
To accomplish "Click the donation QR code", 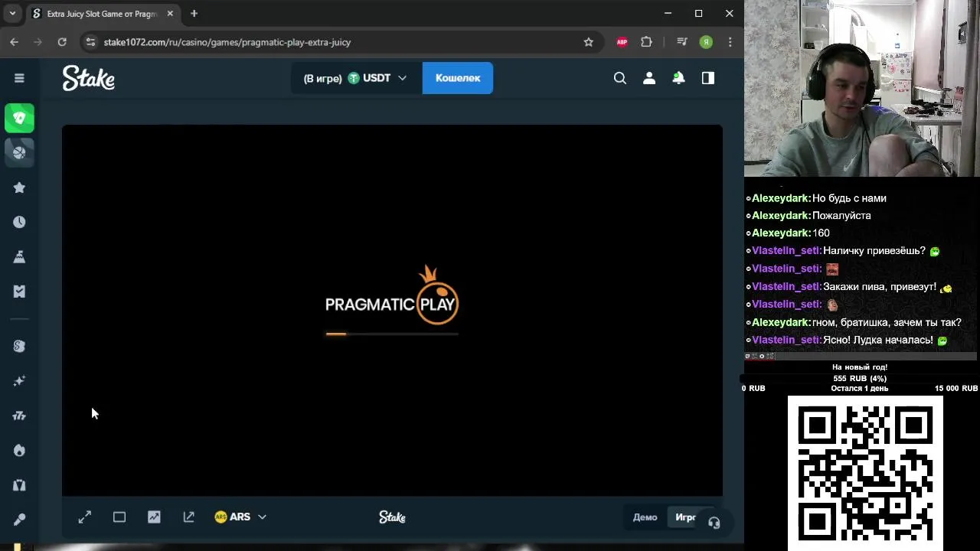I will click(865, 473).
